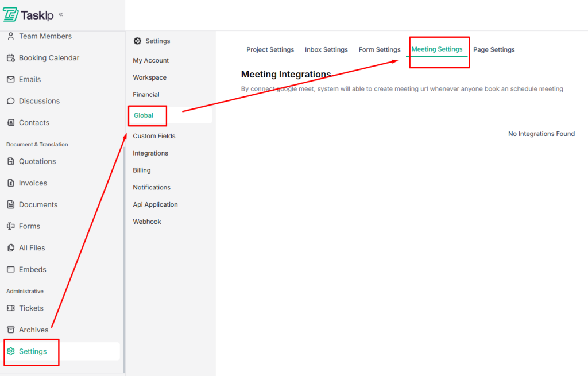Go to Archives in sidebar
This screenshot has width=588, height=376.
[x=33, y=330]
